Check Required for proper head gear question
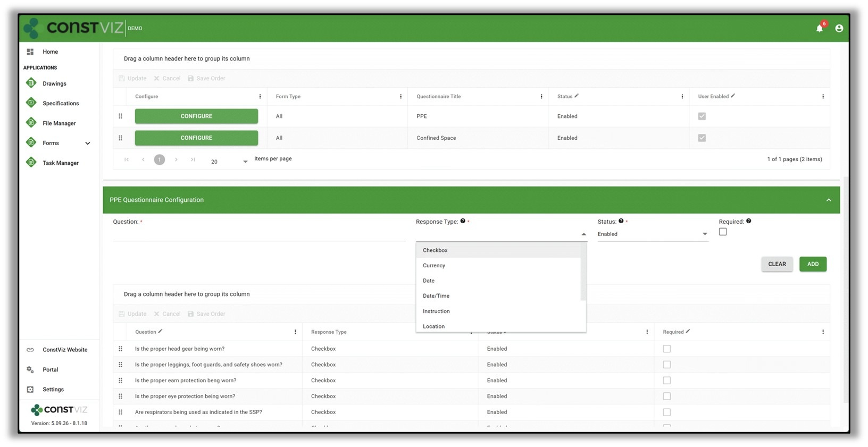This screenshot has width=868, height=447. [x=666, y=349]
